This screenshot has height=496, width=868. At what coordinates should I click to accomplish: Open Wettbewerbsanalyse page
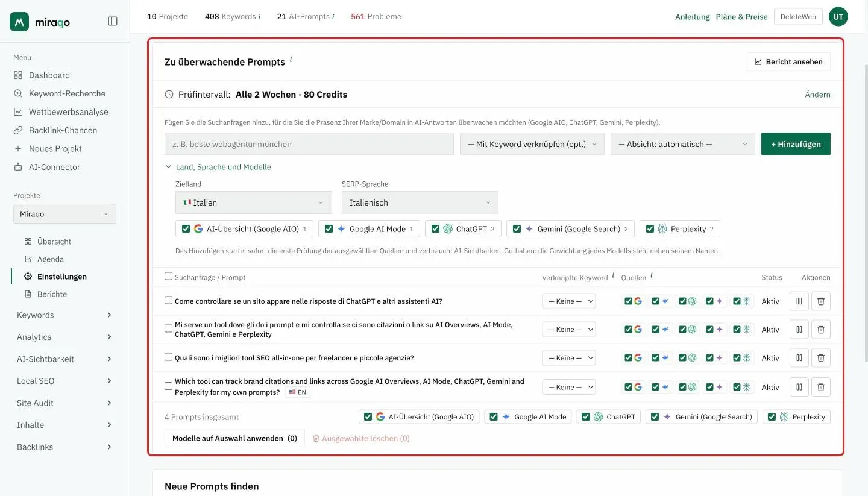tap(61, 112)
